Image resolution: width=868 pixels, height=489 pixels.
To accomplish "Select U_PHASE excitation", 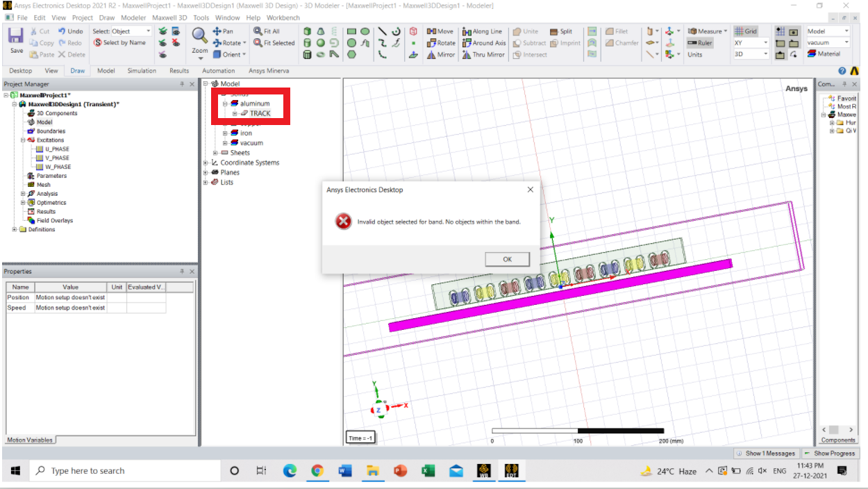I will pos(52,149).
